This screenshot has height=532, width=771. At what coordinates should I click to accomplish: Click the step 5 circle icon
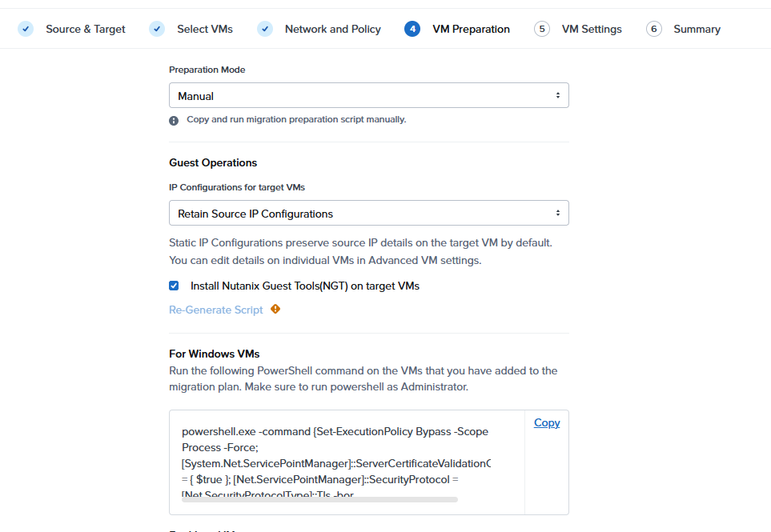click(542, 30)
